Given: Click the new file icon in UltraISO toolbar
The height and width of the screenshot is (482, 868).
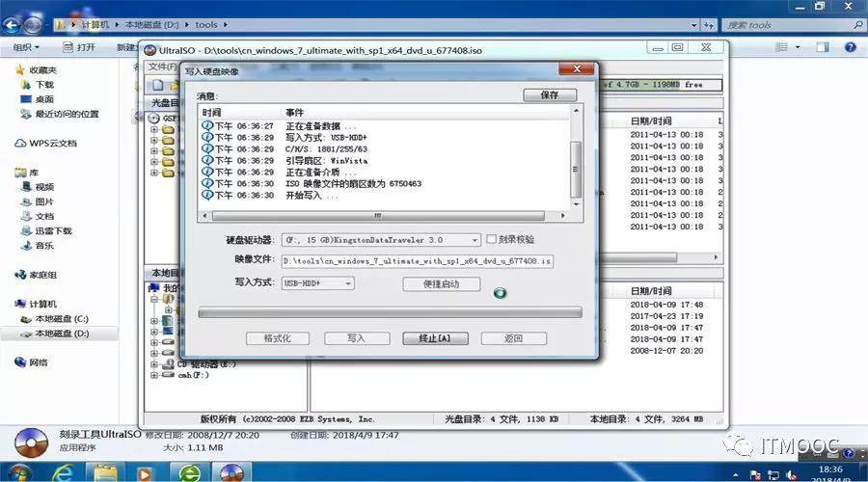Looking at the screenshot, I should click(x=158, y=85).
